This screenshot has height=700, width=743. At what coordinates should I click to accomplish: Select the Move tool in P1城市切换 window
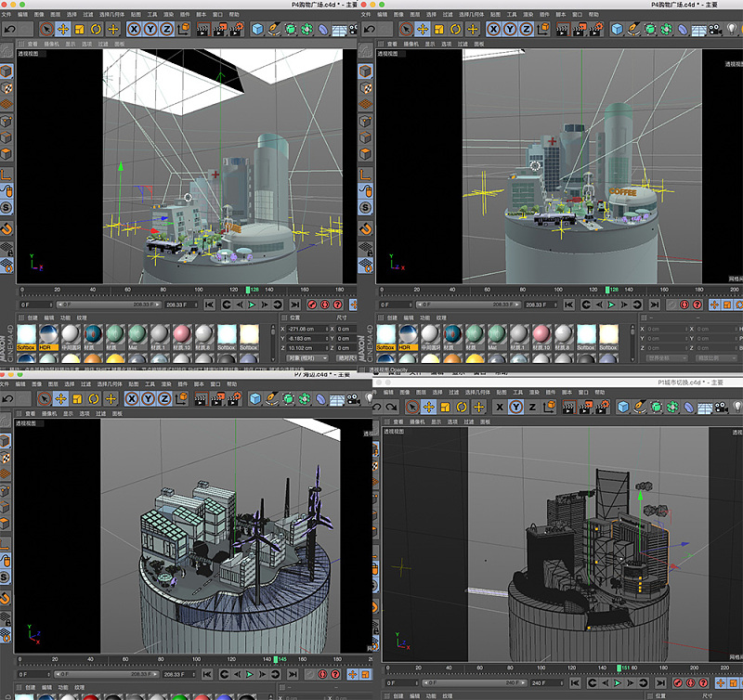(x=428, y=407)
